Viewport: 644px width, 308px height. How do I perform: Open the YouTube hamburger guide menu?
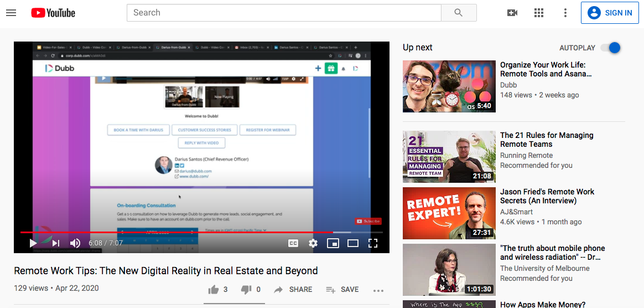tap(11, 13)
